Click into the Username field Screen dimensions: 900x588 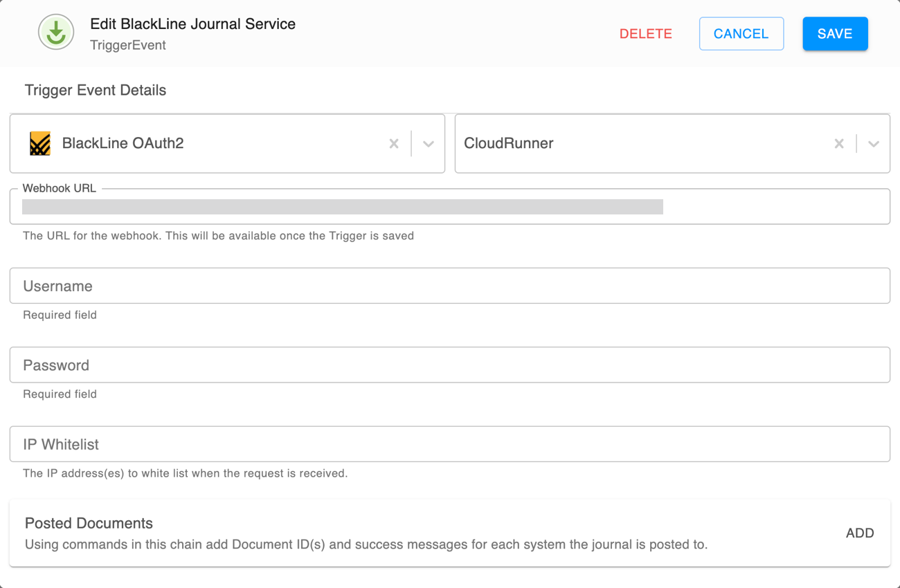pos(450,286)
